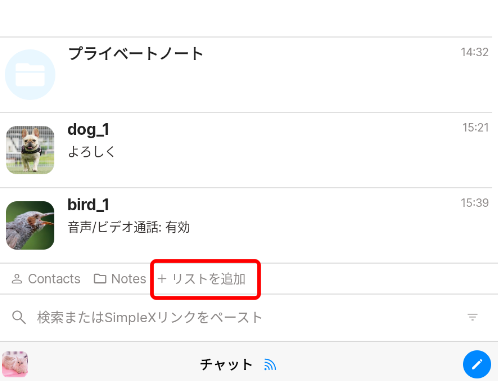Select the Contacts filter tab
The width and height of the screenshot is (498, 381).
pyautogui.click(x=46, y=279)
